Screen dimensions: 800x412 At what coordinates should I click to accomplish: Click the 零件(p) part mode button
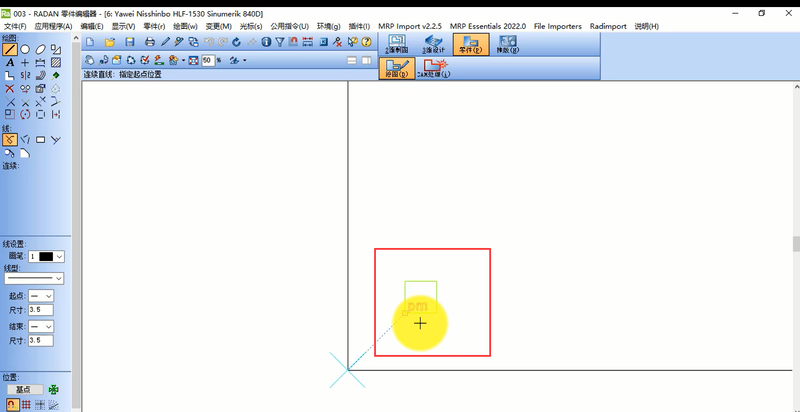coord(471,44)
